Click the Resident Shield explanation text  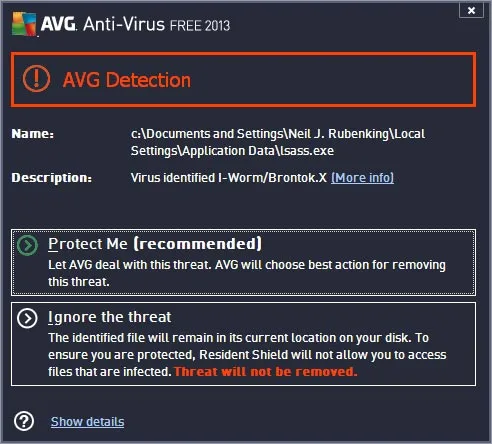coord(247,354)
